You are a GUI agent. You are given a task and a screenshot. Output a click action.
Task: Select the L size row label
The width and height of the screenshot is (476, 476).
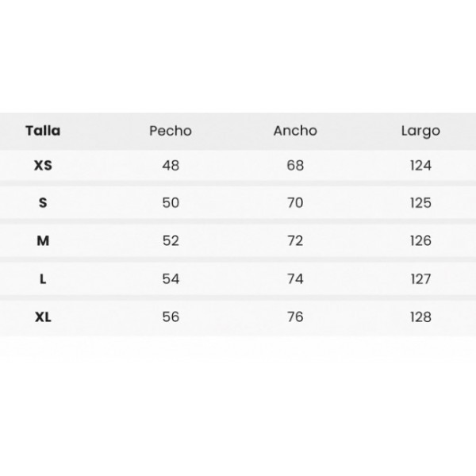point(43,278)
